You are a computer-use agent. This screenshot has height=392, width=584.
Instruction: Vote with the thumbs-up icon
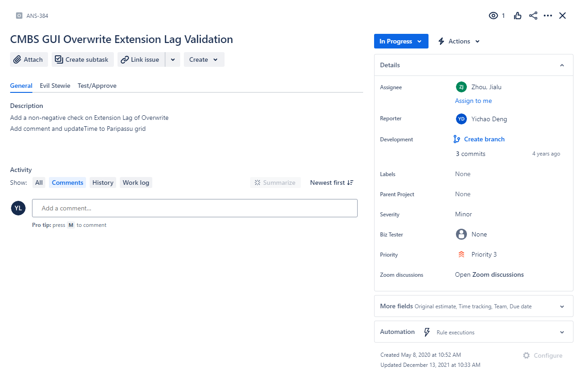(518, 16)
